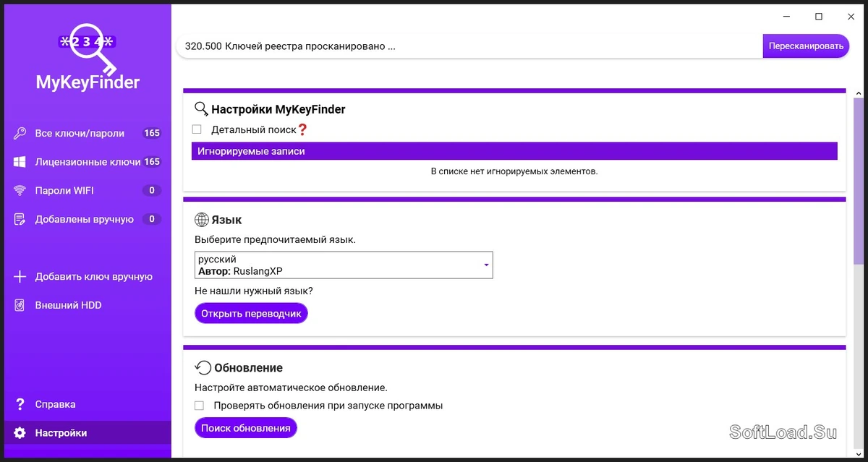
Task: Click the scan status field showing 320.500 Ключей
Action: [x=470, y=46]
